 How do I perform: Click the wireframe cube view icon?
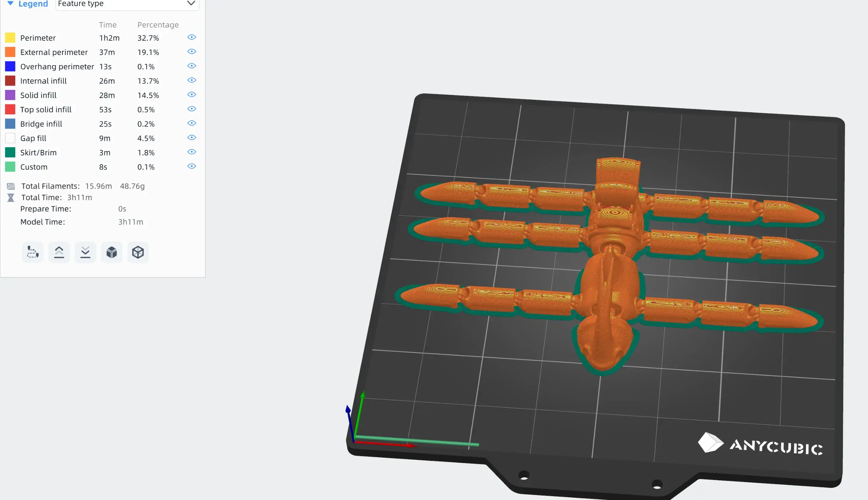pos(138,252)
